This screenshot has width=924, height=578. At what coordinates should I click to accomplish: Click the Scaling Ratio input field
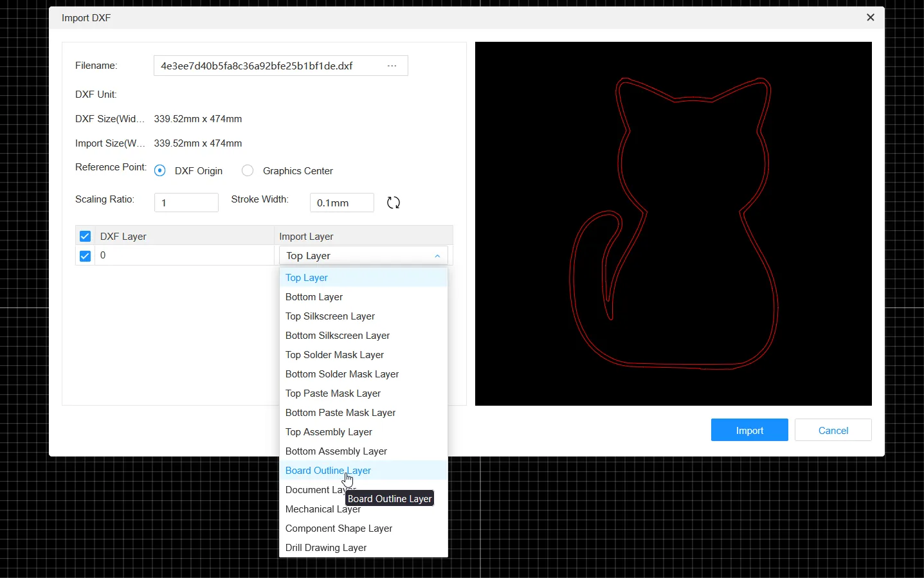click(x=186, y=203)
